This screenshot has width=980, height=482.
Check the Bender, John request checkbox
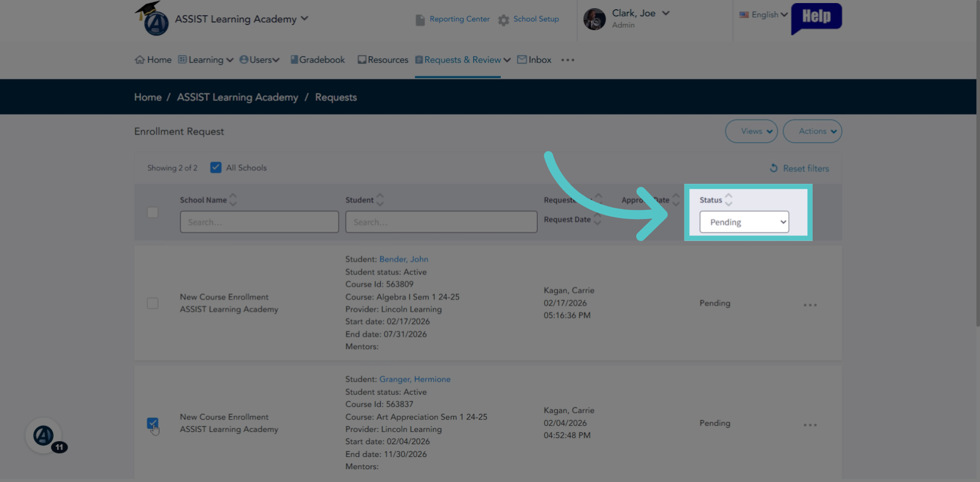click(153, 303)
